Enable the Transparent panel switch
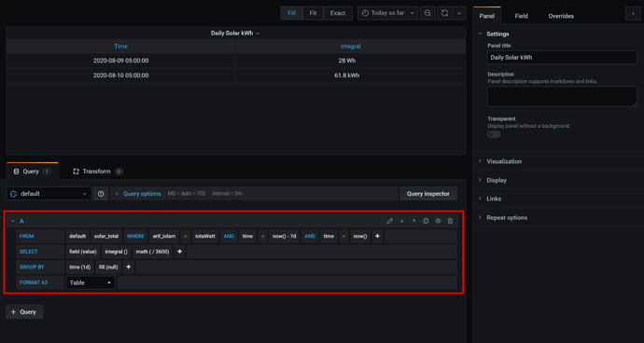 click(x=494, y=134)
